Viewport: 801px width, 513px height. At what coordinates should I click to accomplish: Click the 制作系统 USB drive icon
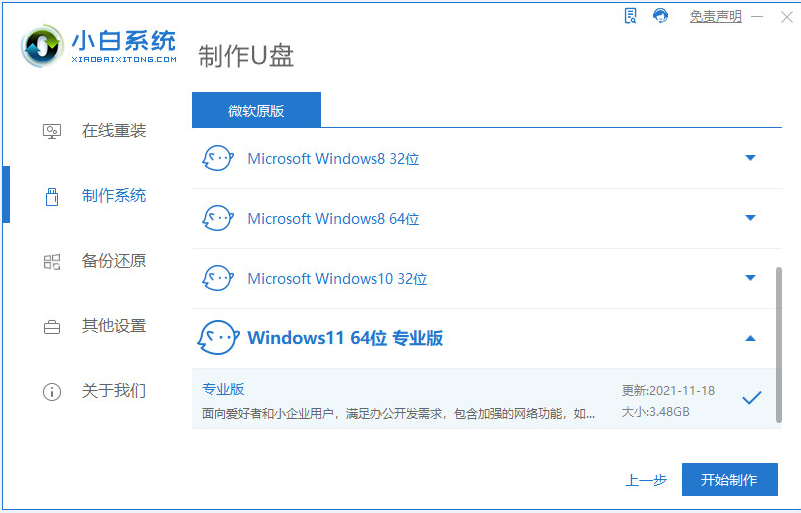pos(52,196)
